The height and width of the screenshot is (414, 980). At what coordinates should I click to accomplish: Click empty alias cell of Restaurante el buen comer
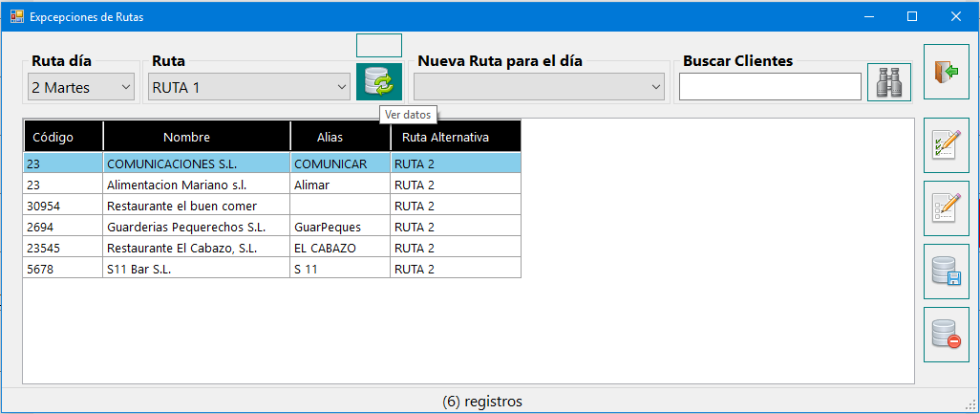tap(340, 206)
